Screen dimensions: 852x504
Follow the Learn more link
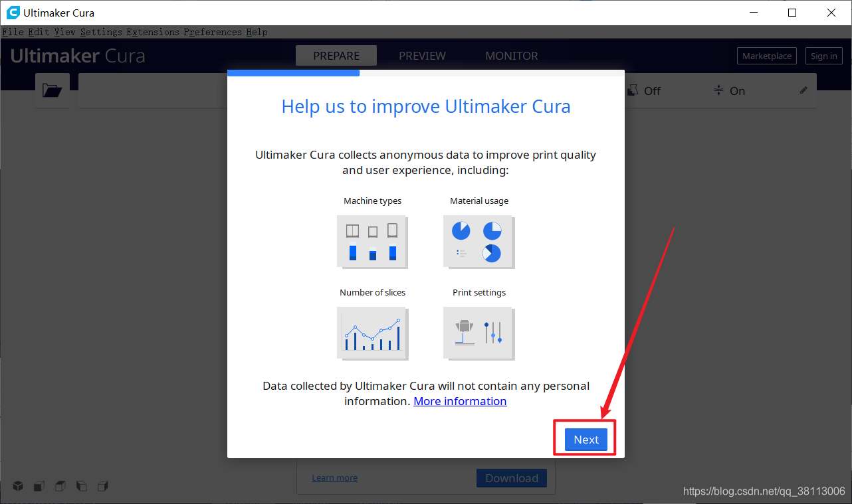click(335, 477)
